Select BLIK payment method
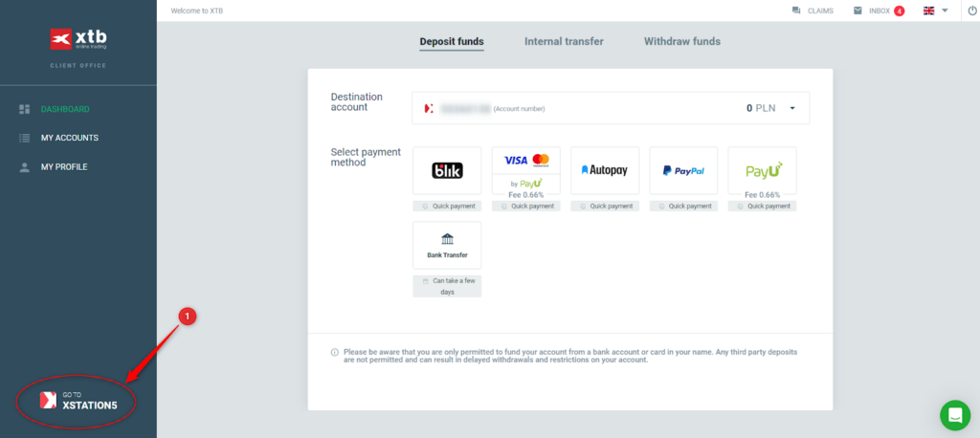Image resolution: width=980 pixels, height=438 pixels. 447,171
